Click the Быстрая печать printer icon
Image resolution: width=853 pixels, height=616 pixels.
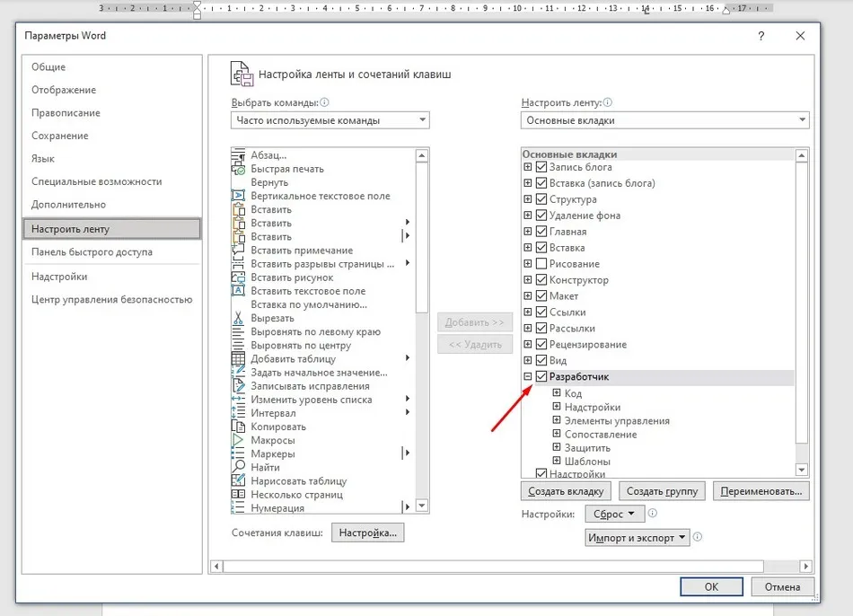(x=238, y=169)
